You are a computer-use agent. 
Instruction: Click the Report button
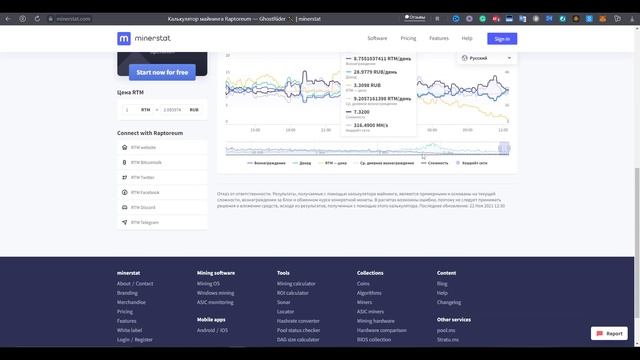pyautogui.click(x=609, y=333)
